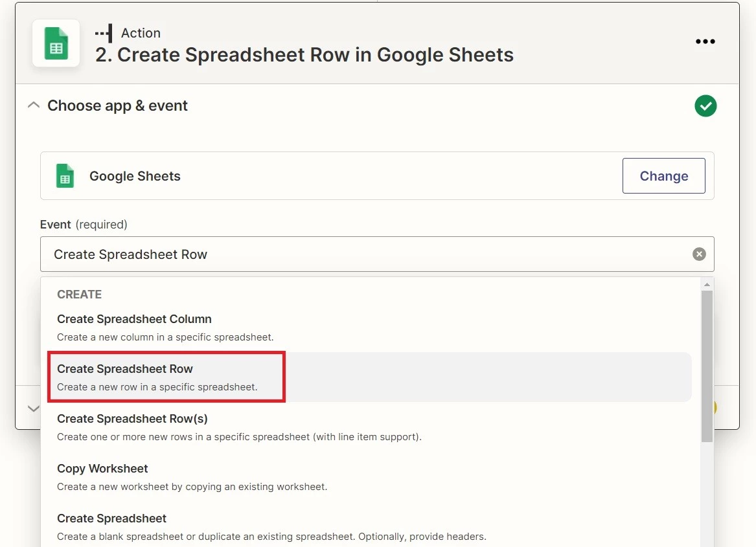The image size is (756, 547).
Task: Click 'Create one or more new rows' description
Action: click(239, 437)
